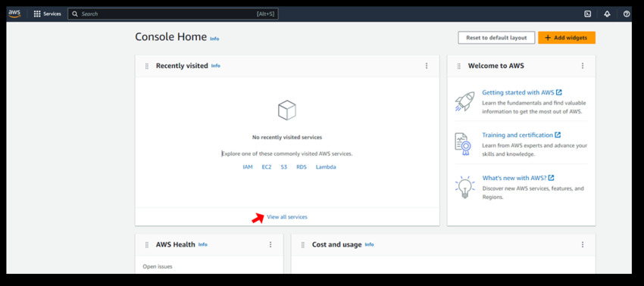The height and width of the screenshot is (286, 644).
Task: Grab the Welcome to AWS drag handle
Action: tap(459, 66)
